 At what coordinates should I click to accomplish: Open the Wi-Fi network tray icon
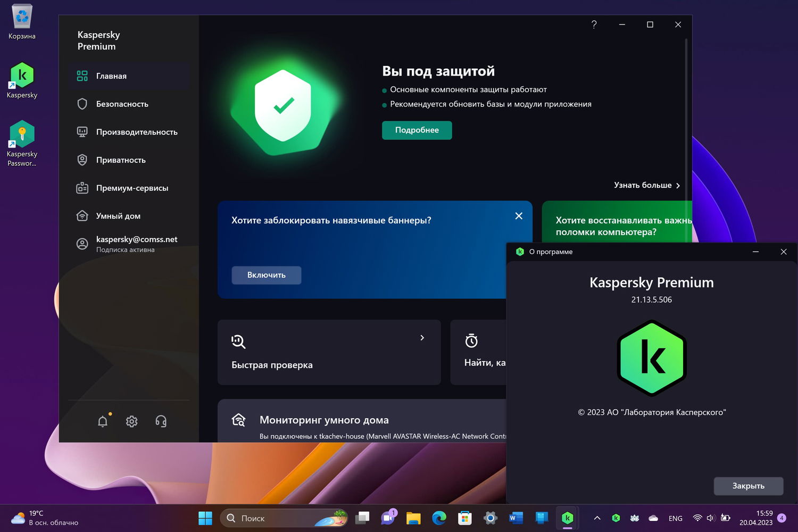[697, 518]
